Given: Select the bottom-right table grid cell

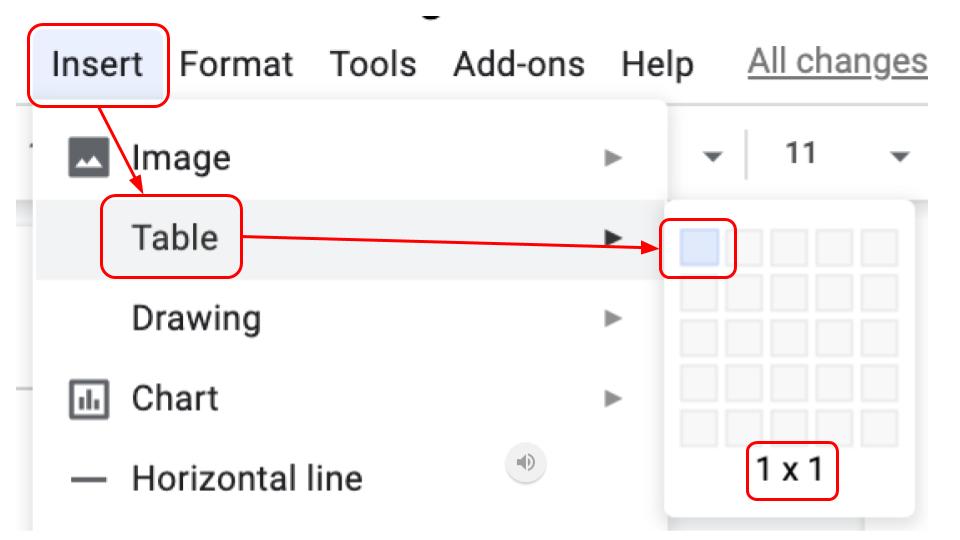Looking at the screenshot, I should click(x=879, y=428).
